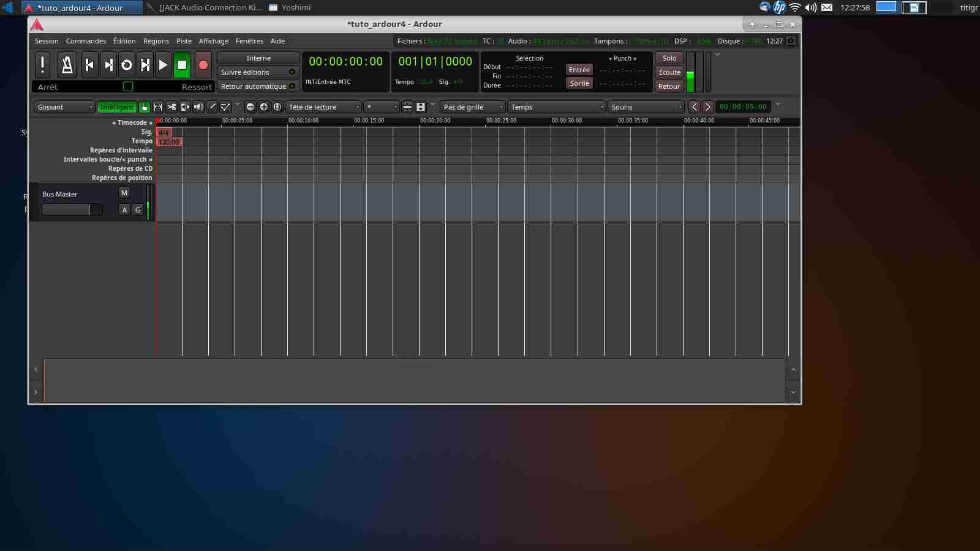The width and height of the screenshot is (980, 551).
Task: Switch to JACK Audio Connection Kit taskbar window
Action: [205, 7]
